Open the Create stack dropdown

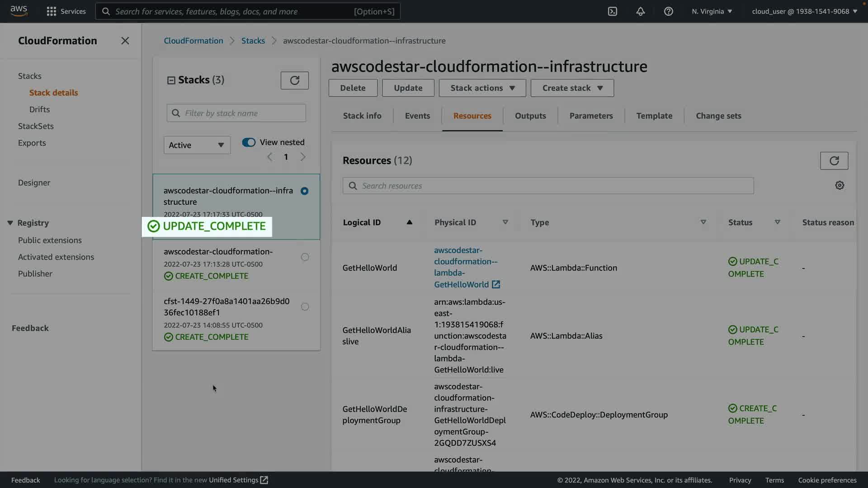pos(572,88)
